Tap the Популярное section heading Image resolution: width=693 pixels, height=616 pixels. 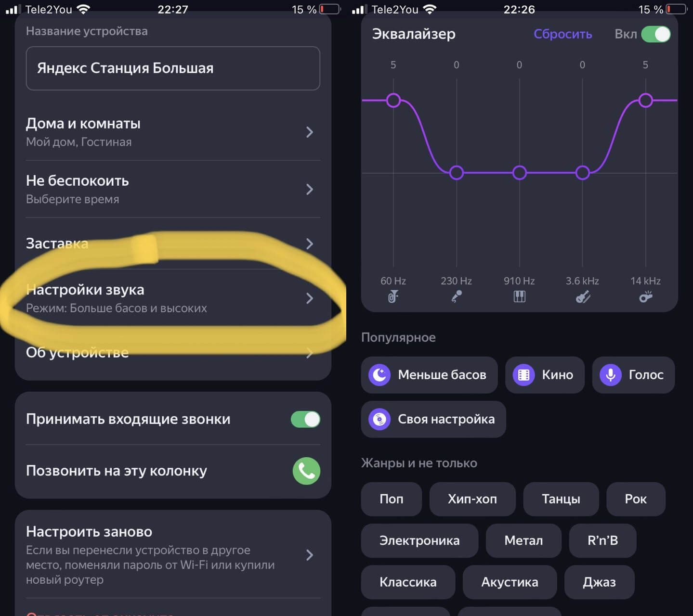pos(398,337)
